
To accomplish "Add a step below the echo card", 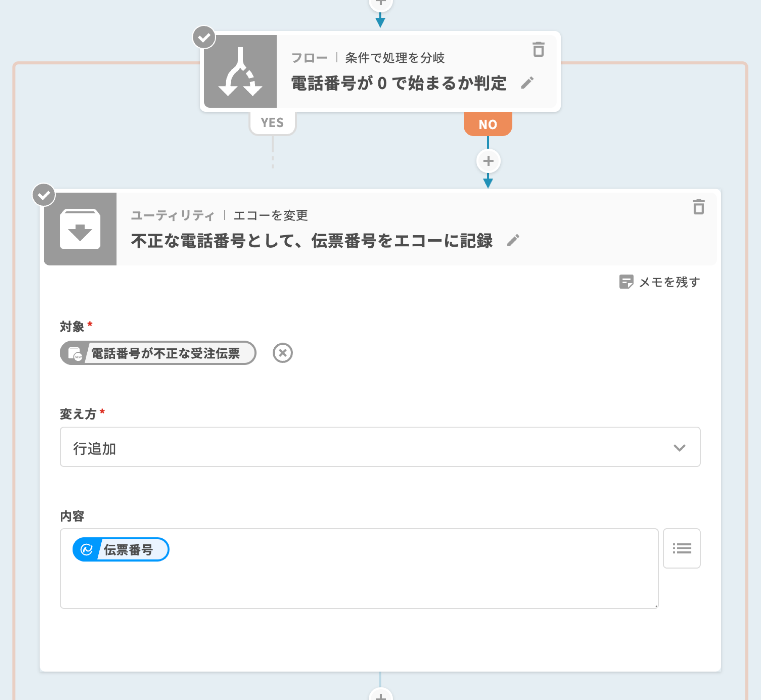I will pos(380,696).
